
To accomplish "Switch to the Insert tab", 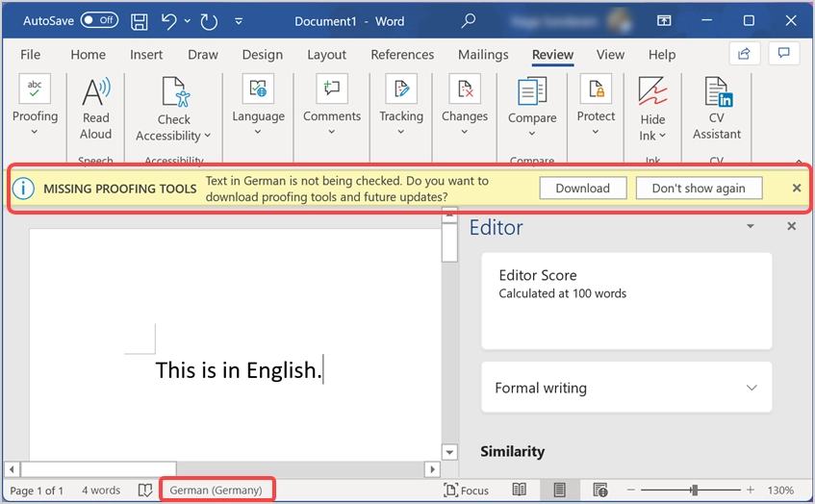I will (x=146, y=55).
